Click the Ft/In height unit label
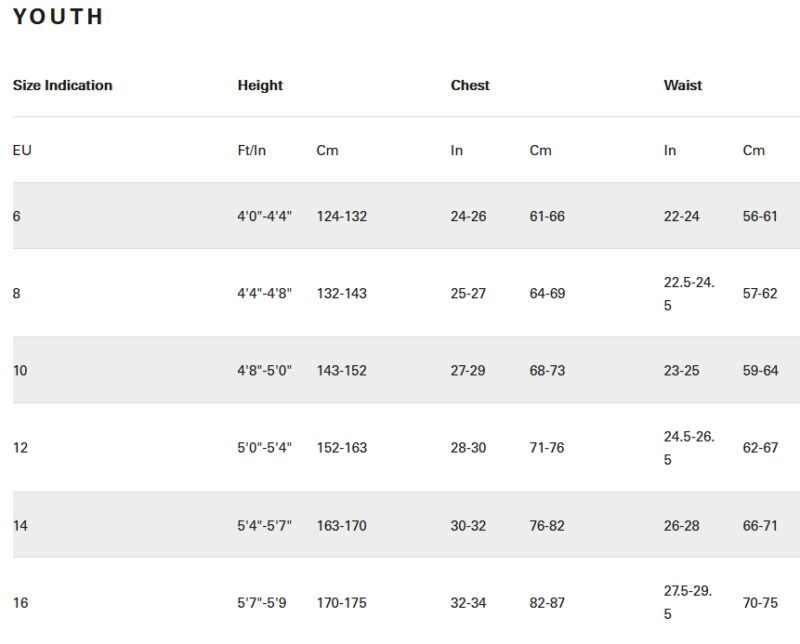 pyautogui.click(x=252, y=151)
